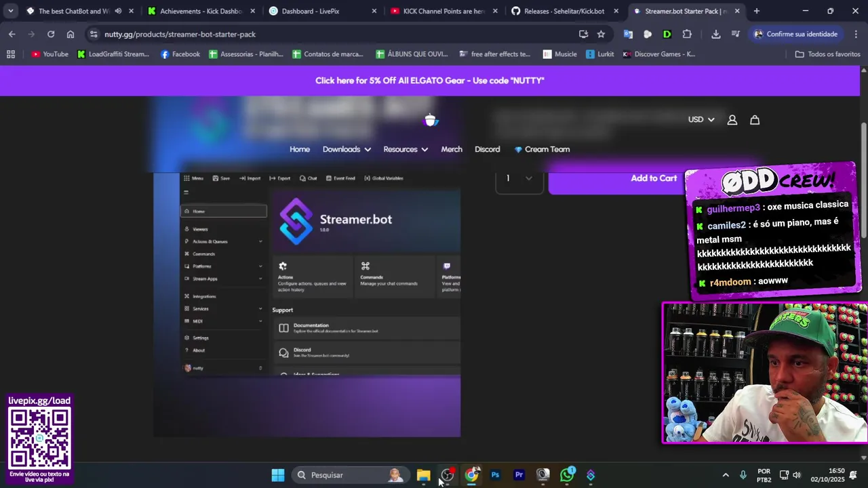The height and width of the screenshot is (488, 868).
Task: Go back to previous page
Action: pyautogui.click(x=12, y=34)
